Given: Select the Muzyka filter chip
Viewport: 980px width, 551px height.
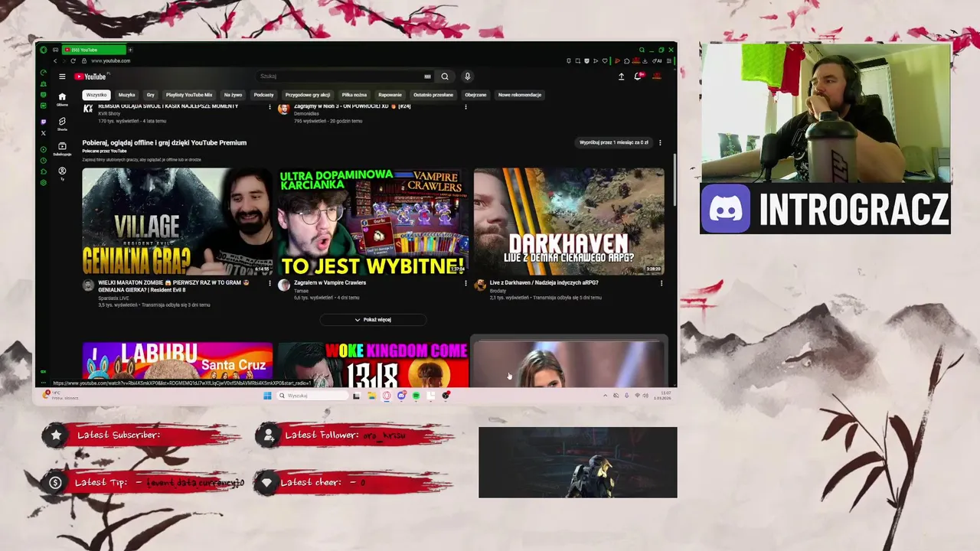Looking at the screenshot, I should [x=127, y=95].
